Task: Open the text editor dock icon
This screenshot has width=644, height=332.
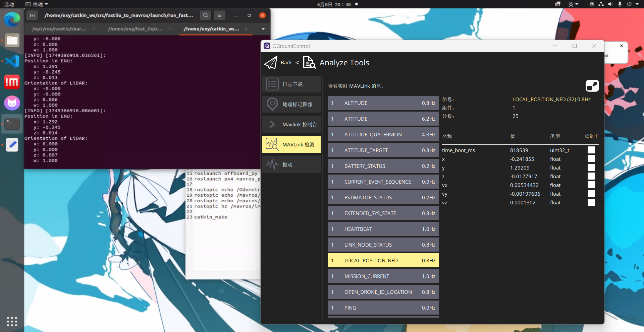Action: click(x=12, y=145)
